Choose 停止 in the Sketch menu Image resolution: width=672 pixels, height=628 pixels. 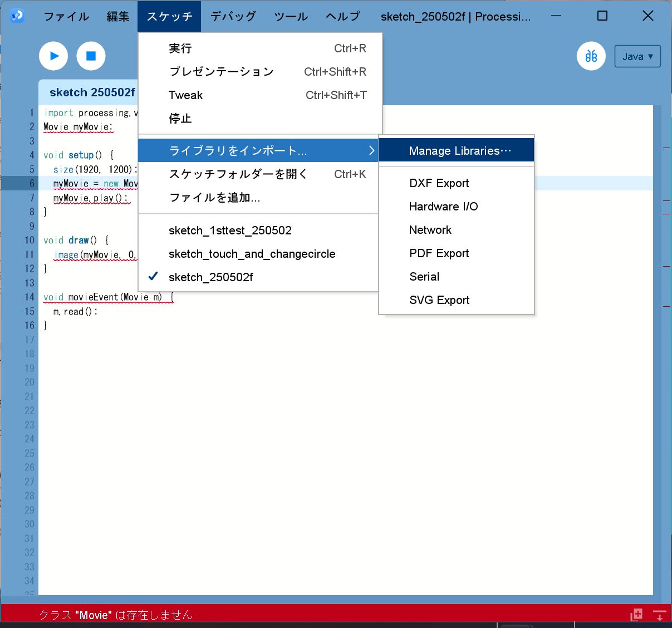pyautogui.click(x=260, y=119)
